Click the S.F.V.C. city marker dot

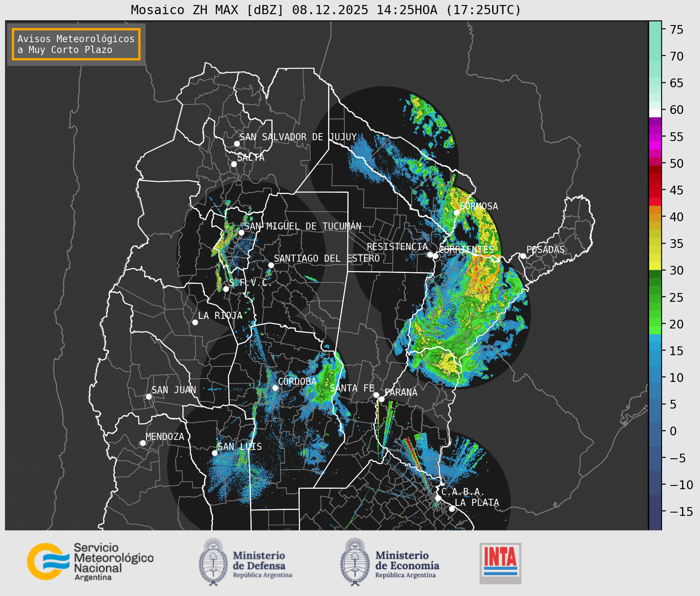click(226, 289)
